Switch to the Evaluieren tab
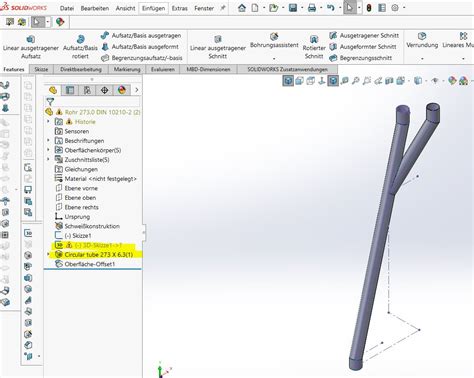Viewport: 474px width, 378px height. [163, 69]
